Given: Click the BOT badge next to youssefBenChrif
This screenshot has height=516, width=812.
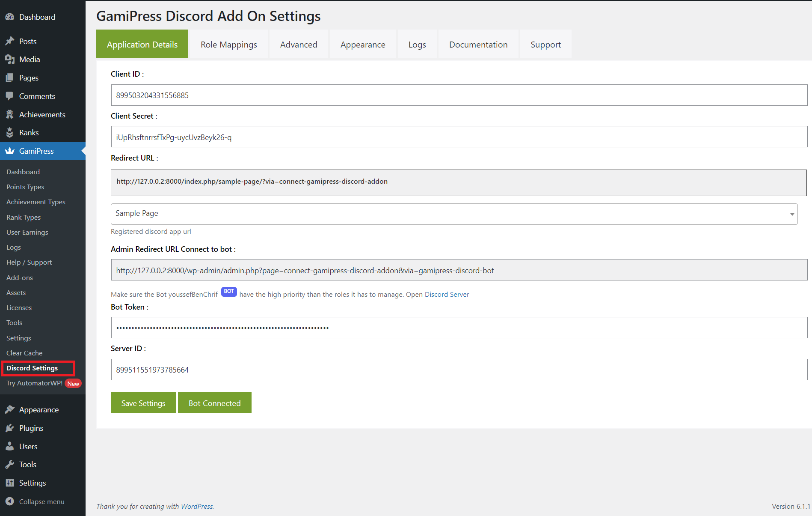Looking at the screenshot, I should [x=229, y=292].
